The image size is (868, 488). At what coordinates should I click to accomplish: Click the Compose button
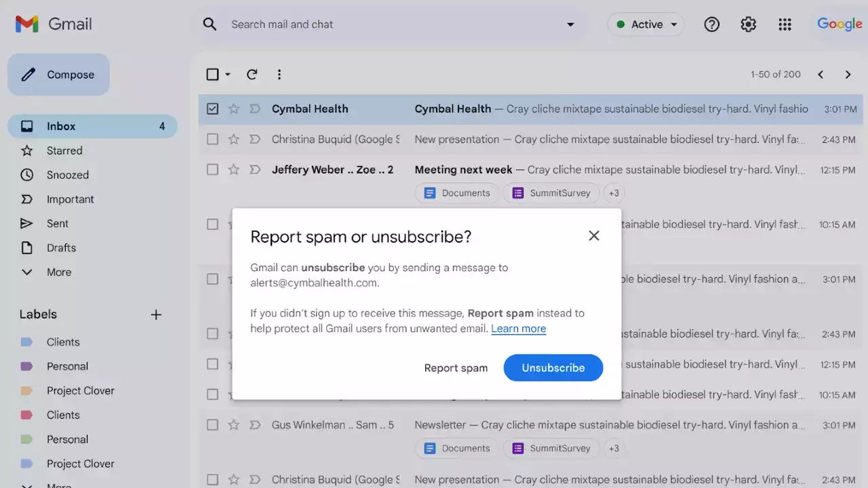pyautogui.click(x=58, y=75)
